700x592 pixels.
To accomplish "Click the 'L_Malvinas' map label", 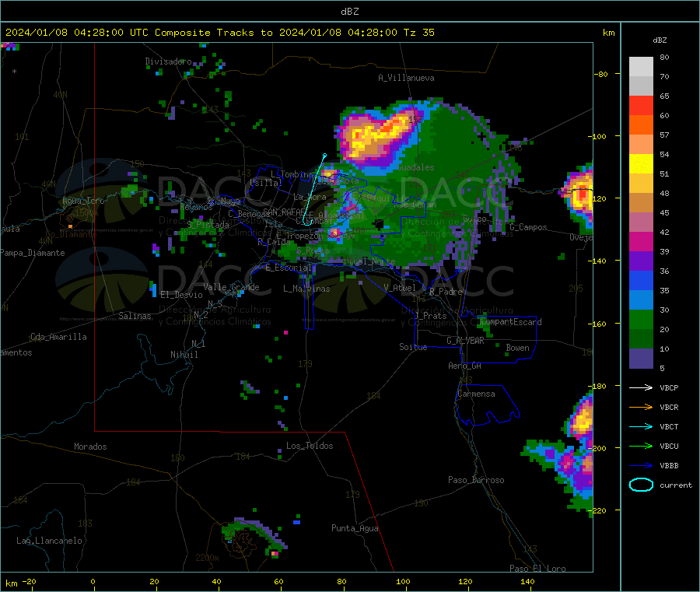I will pos(306,289).
